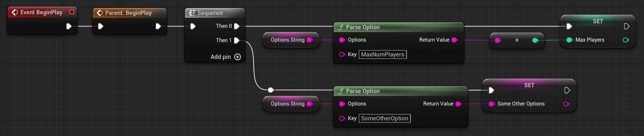The height and width of the screenshot is (136, 644).
Task: Click the Max Players teal input pin
Action: click(x=569, y=40)
